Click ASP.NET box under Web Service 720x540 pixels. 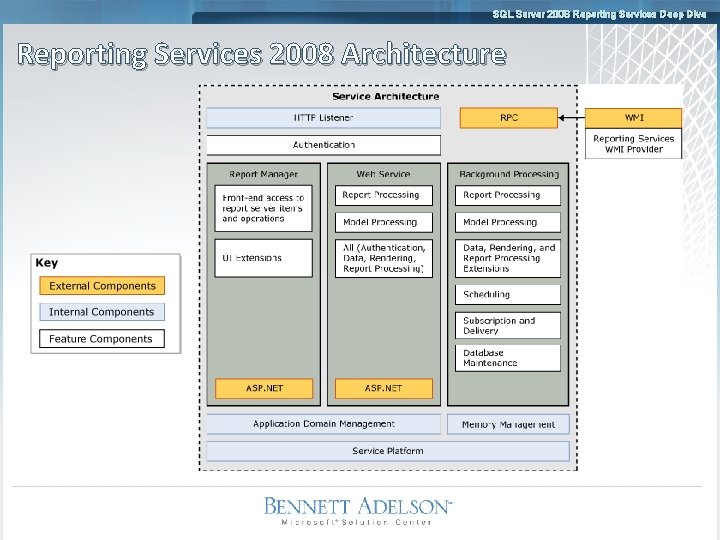pyautogui.click(x=384, y=388)
